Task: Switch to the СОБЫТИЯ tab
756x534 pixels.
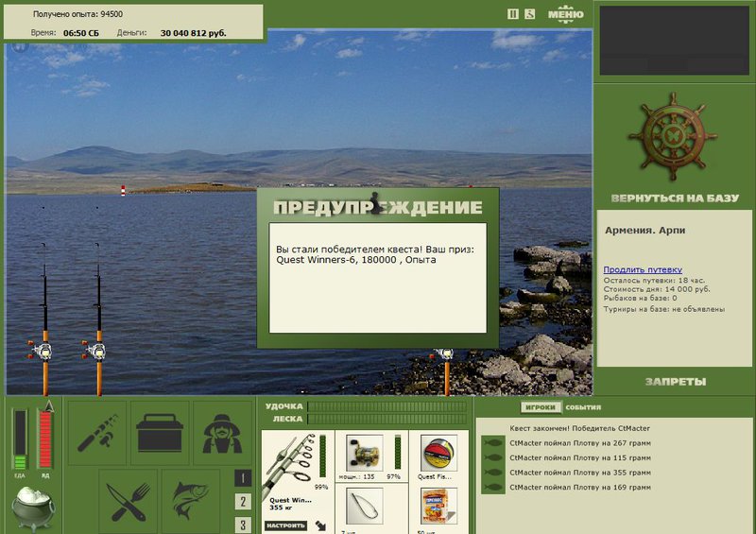Action: tap(583, 407)
